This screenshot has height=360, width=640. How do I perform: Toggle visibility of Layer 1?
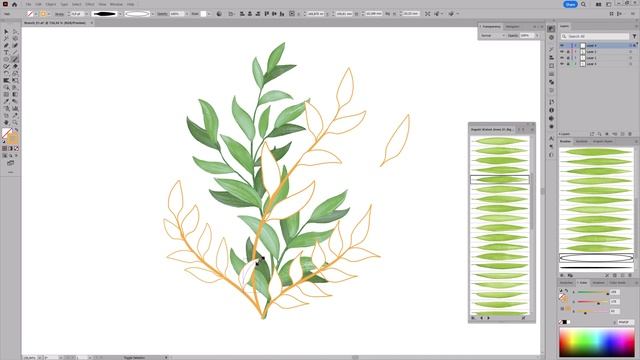pos(562,64)
